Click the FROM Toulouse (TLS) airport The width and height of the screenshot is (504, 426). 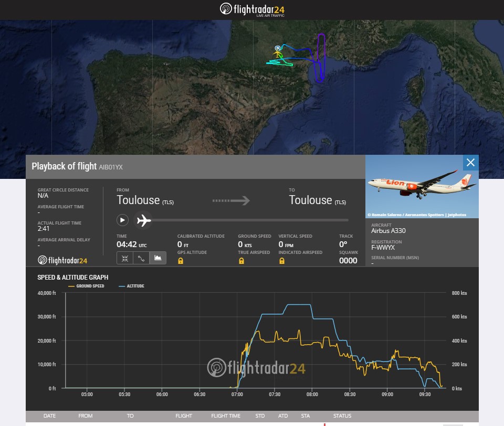point(145,200)
